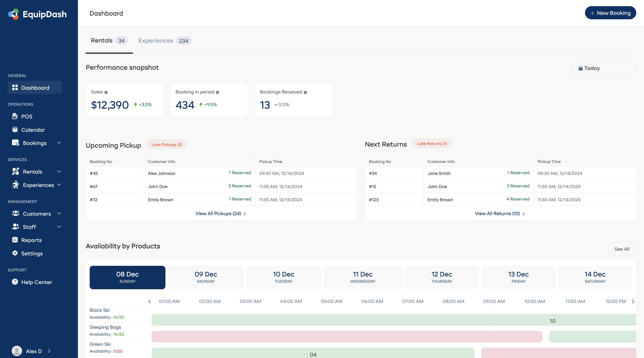Click the Rentals sidebar icon
Screen dimensions: 644x358
(16, 171)
